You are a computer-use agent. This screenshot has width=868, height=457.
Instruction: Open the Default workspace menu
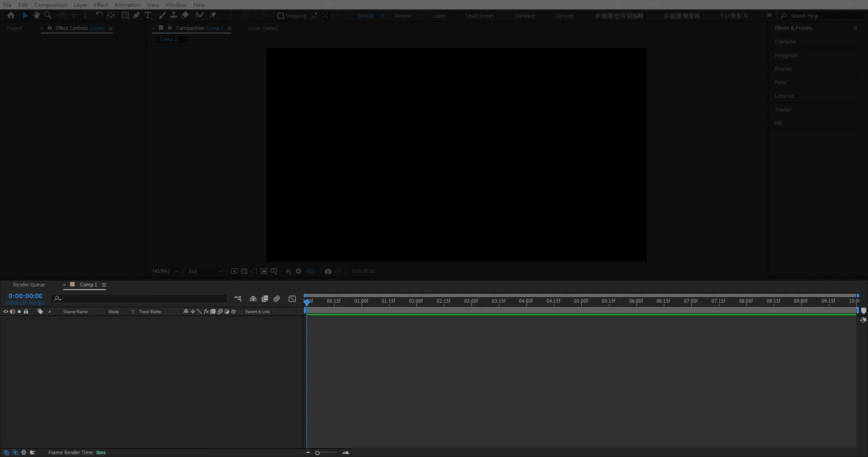tap(382, 16)
